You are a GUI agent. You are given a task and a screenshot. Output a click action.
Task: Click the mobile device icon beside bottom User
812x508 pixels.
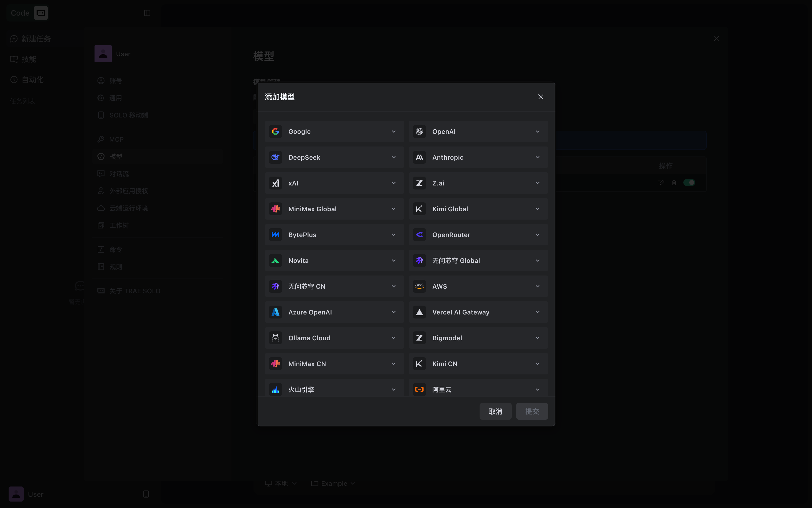(146, 494)
